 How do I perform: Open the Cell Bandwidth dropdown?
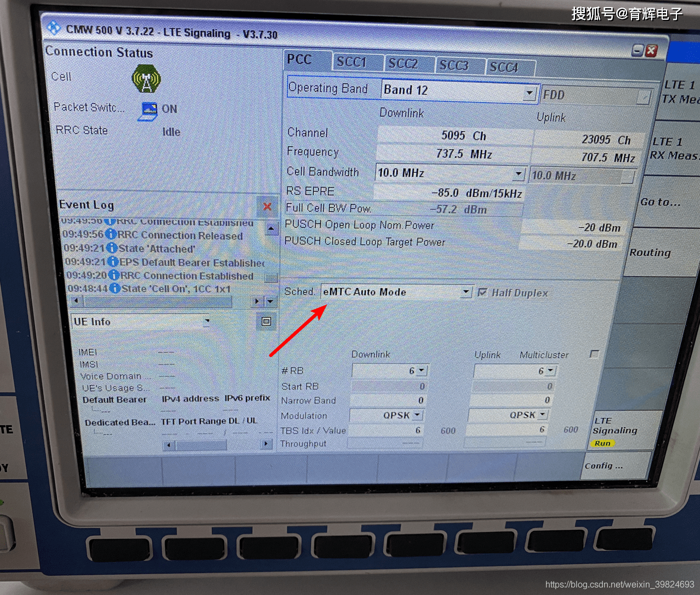pos(519,173)
